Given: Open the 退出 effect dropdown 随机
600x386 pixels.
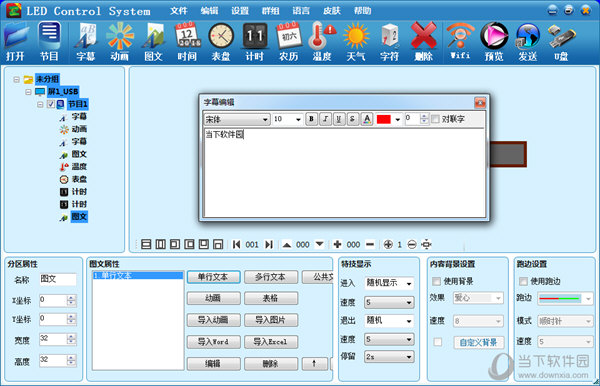Looking at the screenshot, I should [x=389, y=321].
